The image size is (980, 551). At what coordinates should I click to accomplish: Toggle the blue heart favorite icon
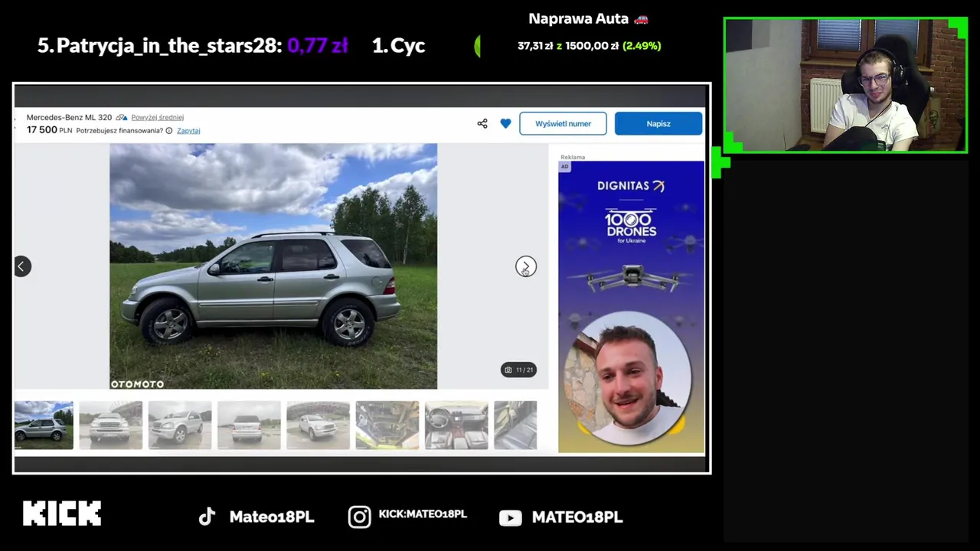(505, 123)
